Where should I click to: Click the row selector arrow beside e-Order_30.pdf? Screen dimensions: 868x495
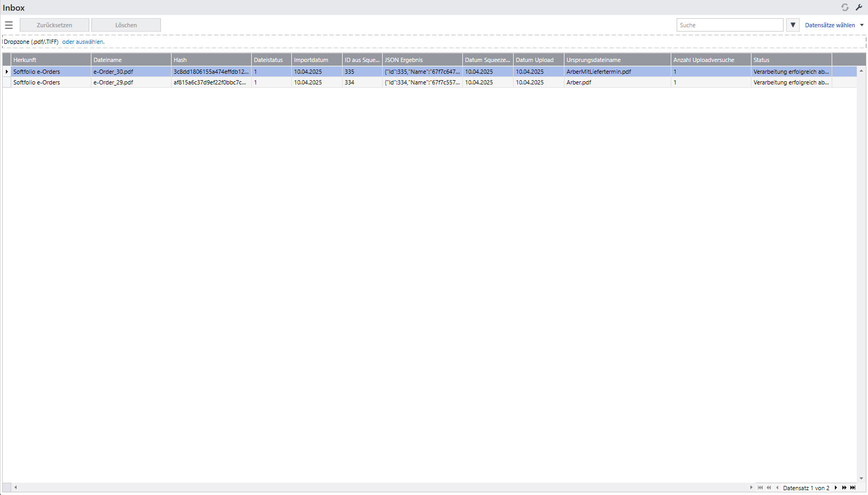[x=6, y=71]
